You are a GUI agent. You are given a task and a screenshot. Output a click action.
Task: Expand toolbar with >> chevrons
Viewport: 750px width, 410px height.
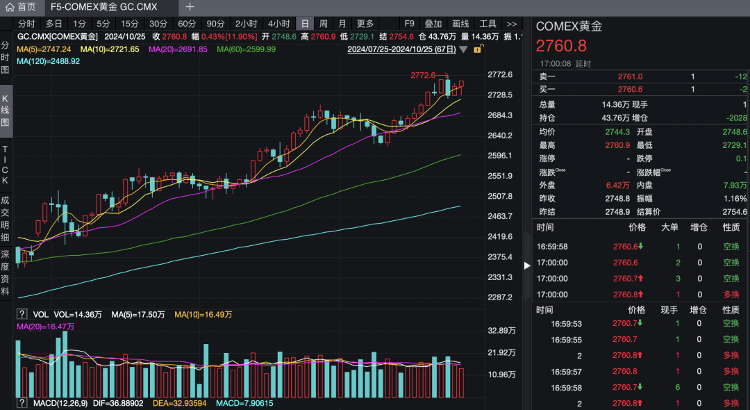coord(512,23)
